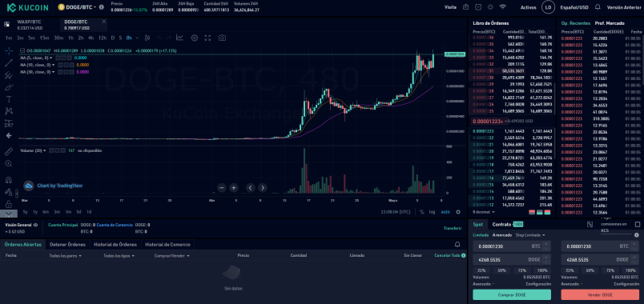
Task: Select the ruler measure tool
Action: [9, 151]
